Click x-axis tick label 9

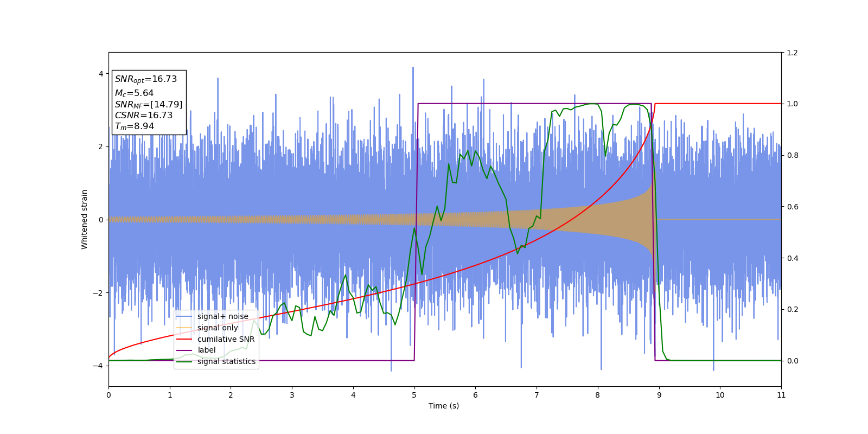659,395
